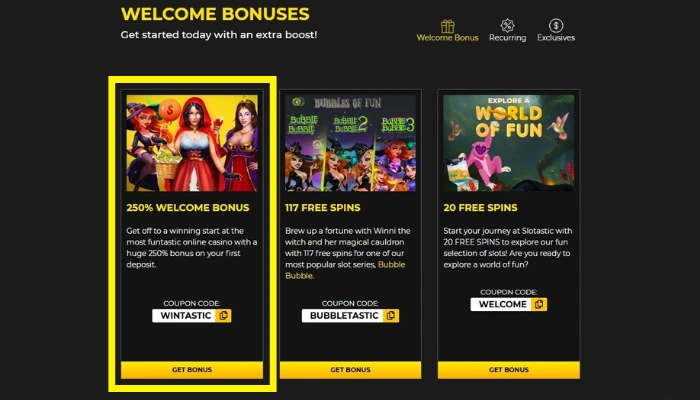Select the Welcome Bonus tab label
Image resolution: width=700 pixels, height=400 pixels.
pos(447,38)
